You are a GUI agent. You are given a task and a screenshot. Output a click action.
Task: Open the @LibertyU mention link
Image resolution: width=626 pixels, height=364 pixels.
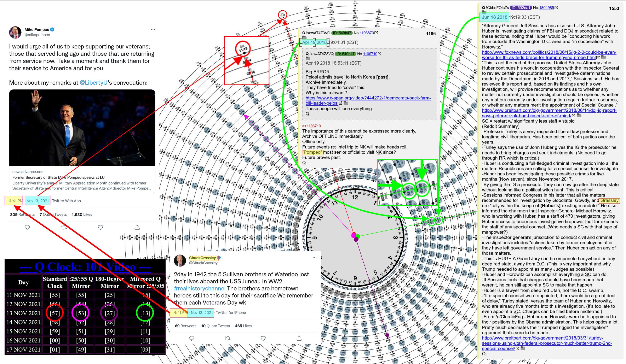pos(94,83)
